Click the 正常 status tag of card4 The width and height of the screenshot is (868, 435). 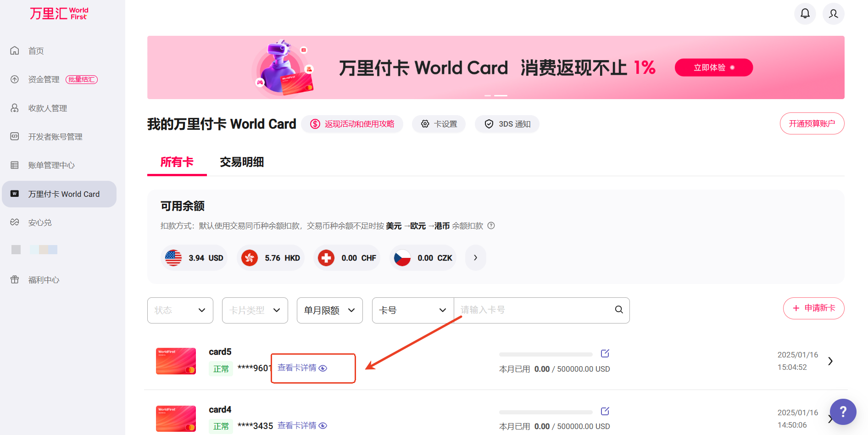point(221,426)
